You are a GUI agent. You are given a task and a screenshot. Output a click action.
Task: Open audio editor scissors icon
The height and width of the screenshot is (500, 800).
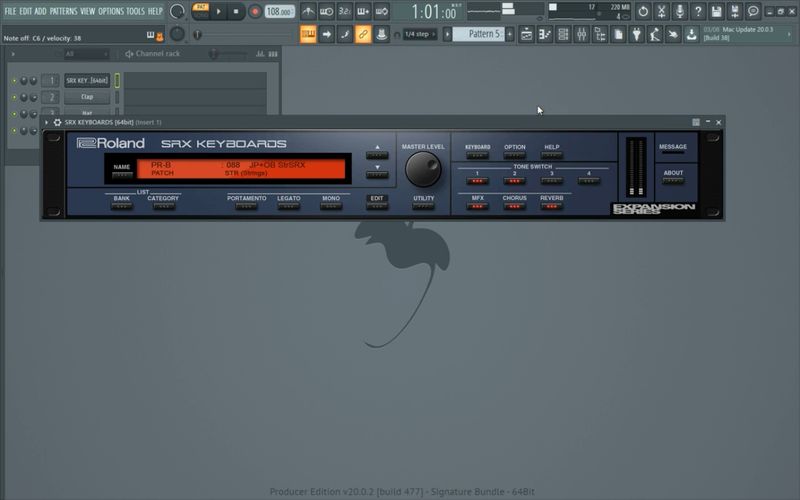tap(661, 11)
